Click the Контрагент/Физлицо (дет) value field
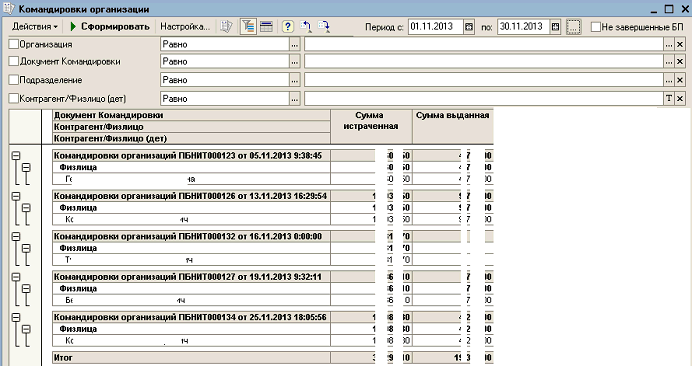The height and width of the screenshot is (367, 693). click(484, 99)
